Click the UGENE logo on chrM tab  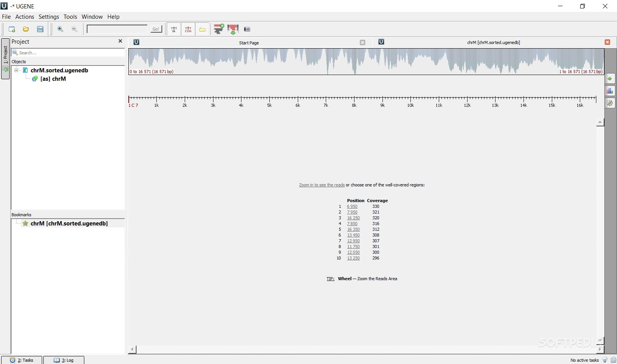pos(381,42)
